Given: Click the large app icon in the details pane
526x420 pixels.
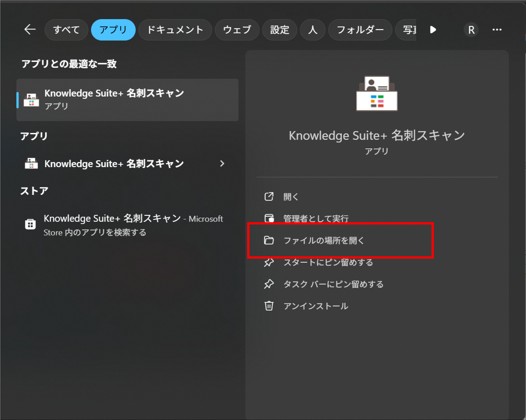Looking at the screenshot, I should (x=377, y=94).
